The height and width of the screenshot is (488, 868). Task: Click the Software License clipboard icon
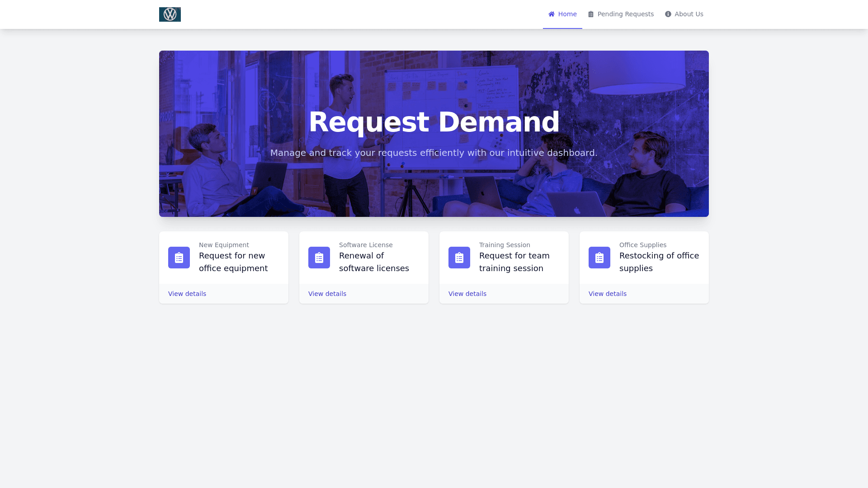click(x=319, y=258)
